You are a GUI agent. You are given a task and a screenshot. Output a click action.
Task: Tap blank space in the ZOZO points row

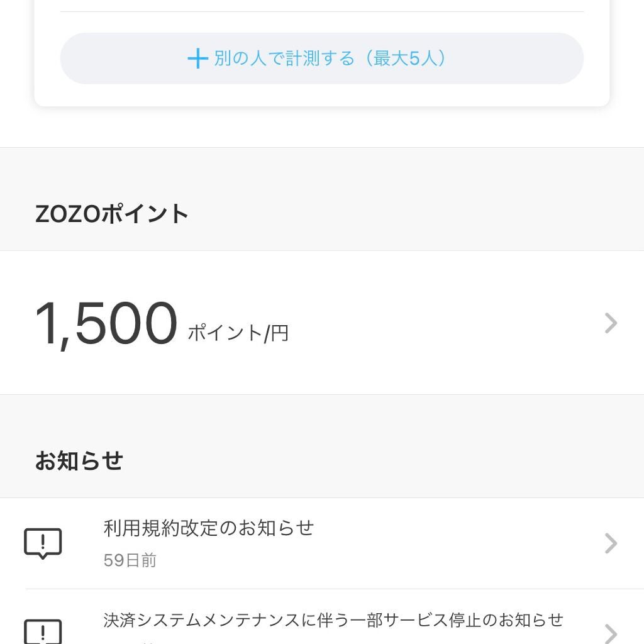[440, 323]
